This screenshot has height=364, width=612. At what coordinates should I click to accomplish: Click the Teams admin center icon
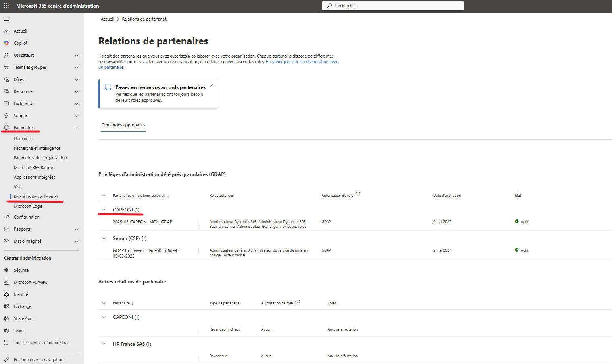[x=6, y=331]
